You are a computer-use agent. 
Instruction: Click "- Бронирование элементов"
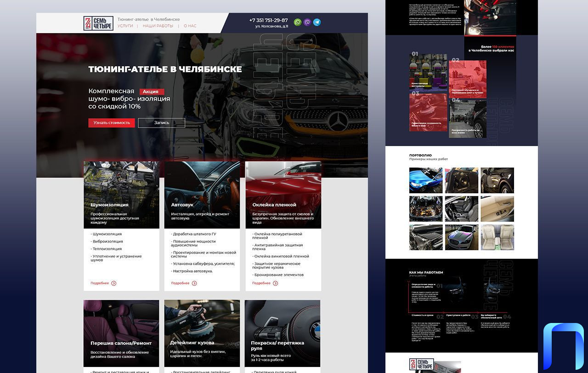coord(278,275)
